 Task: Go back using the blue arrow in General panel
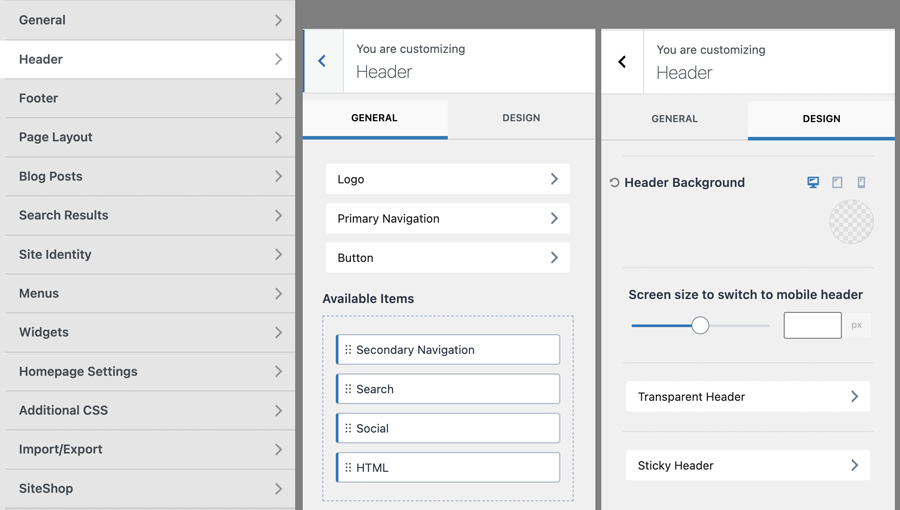coord(322,61)
